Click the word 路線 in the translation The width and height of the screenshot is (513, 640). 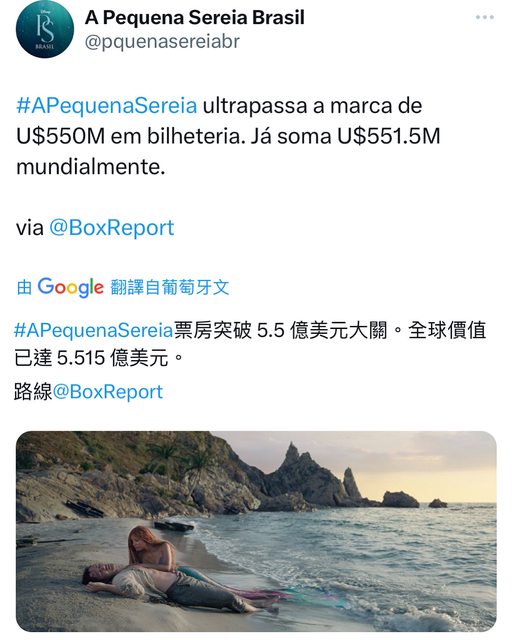(x=33, y=392)
